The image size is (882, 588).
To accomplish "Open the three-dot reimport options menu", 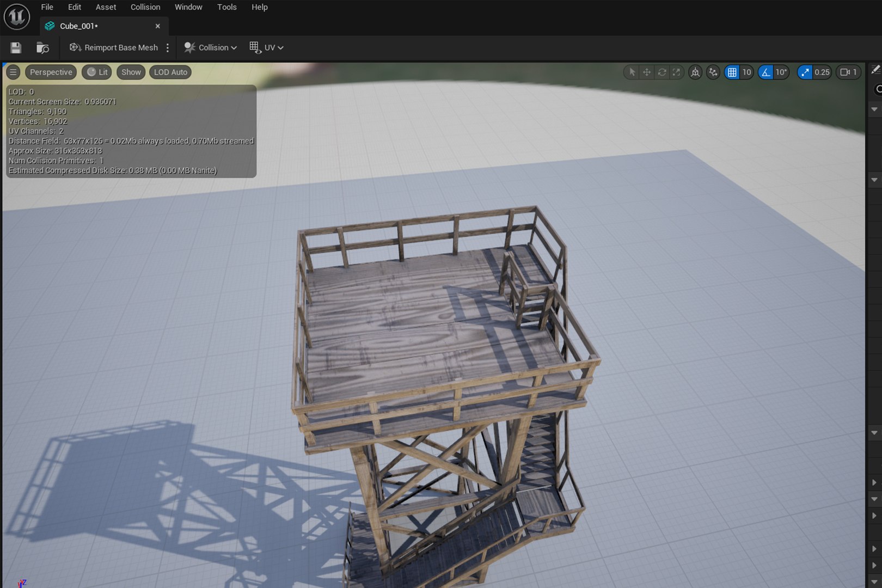I will 168,48.
